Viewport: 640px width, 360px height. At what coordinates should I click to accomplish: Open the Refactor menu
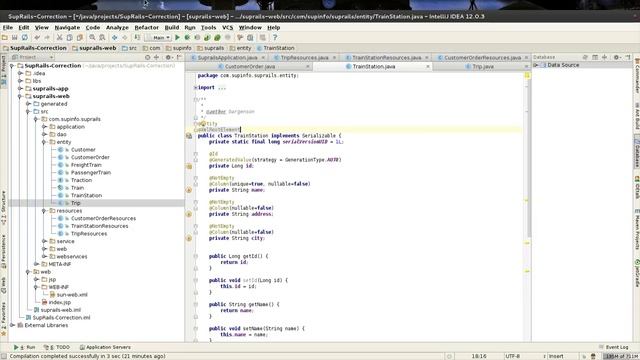click(x=147, y=28)
